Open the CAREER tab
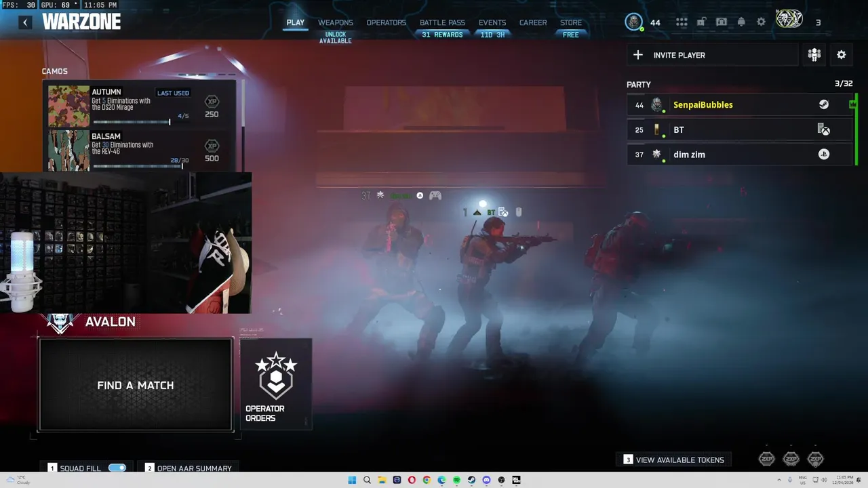This screenshot has width=868, height=488. (x=533, y=22)
